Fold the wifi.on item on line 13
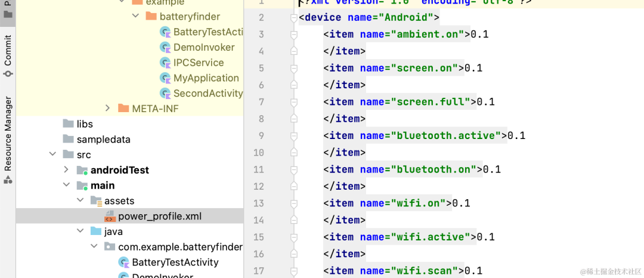 tap(293, 203)
